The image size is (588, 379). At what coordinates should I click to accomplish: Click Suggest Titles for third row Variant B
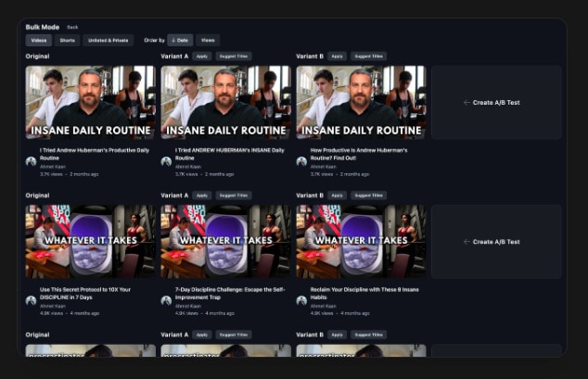point(368,335)
